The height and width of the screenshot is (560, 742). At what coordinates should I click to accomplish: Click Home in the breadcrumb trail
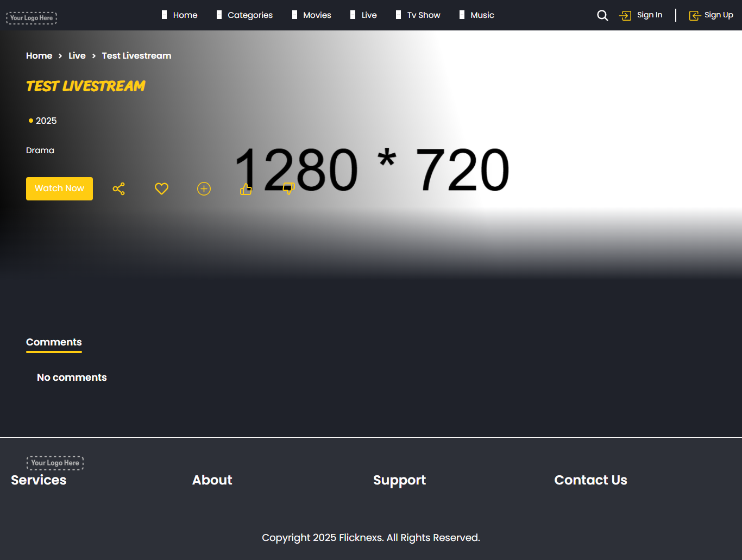click(x=39, y=56)
